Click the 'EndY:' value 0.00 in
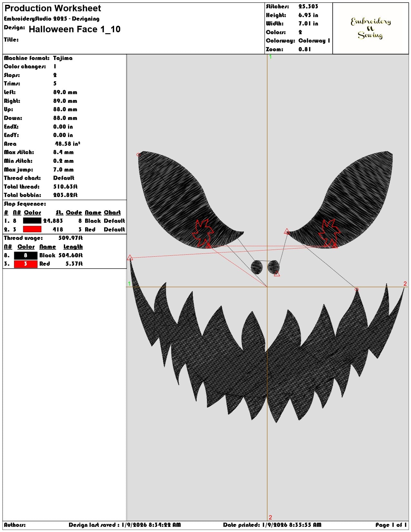The image size is (411, 532). click(63, 135)
